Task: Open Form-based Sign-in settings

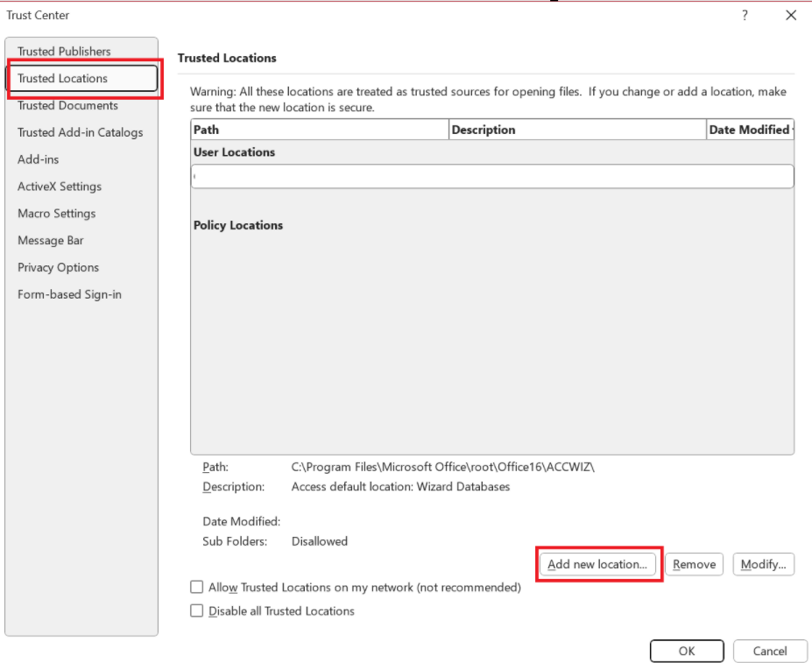Action: tap(70, 293)
